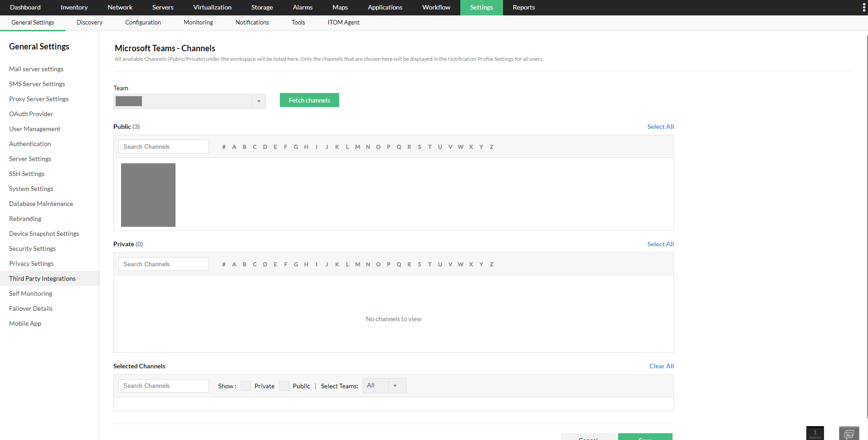This screenshot has width=868, height=440.
Task: Click the Cancel button
Action: click(588, 437)
